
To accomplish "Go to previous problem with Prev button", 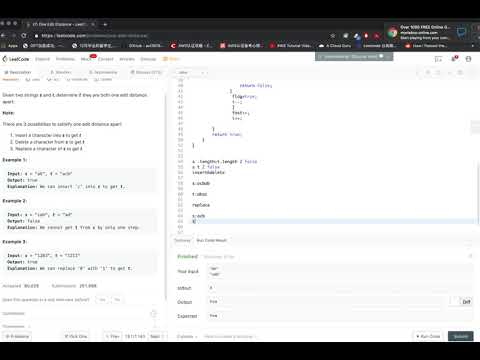I will point(112,336).
